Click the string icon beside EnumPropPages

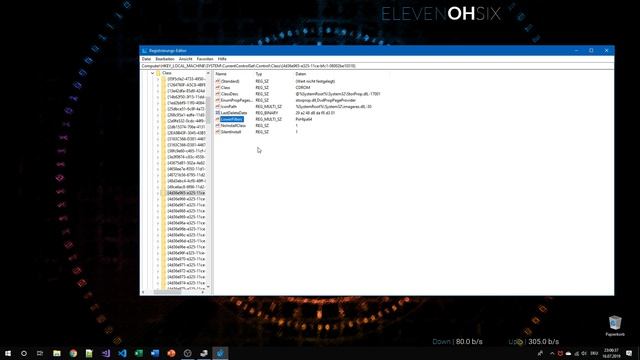point(218,100)
